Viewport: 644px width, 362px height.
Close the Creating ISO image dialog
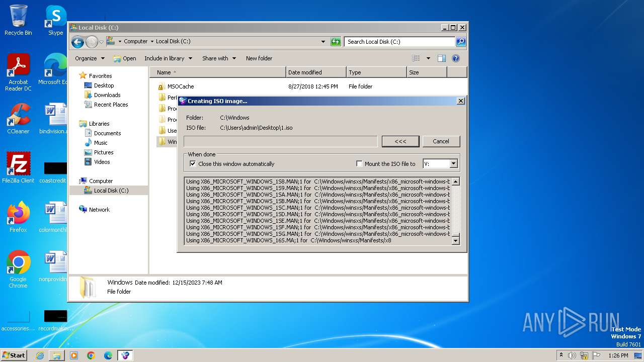460,101
